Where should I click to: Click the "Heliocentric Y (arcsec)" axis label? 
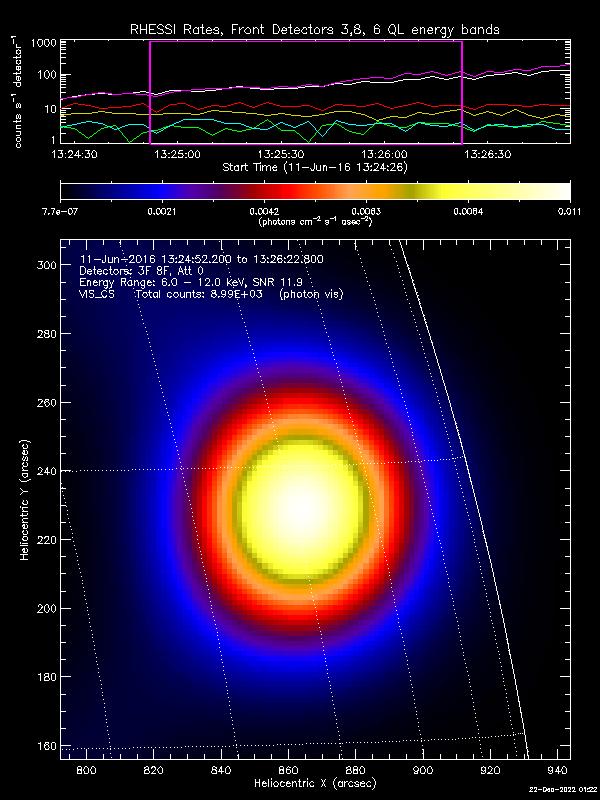(x=24, y=499)
